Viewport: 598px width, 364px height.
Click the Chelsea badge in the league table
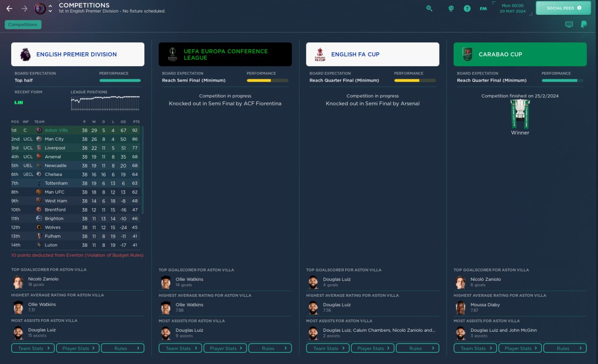[39, 175]
